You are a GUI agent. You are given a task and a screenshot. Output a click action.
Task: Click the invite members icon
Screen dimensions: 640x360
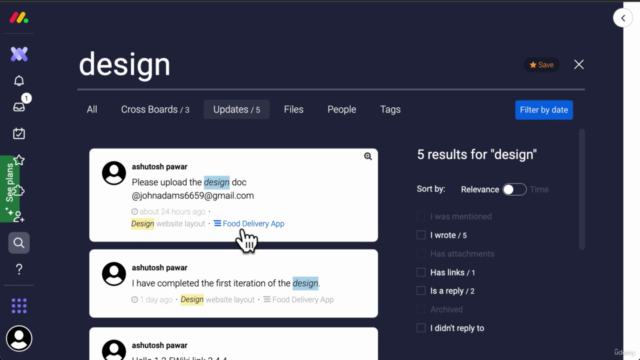tap(19, 216)
